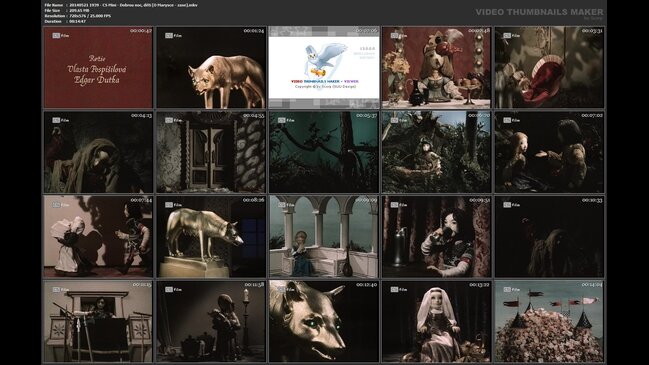
Task: Select the puppet on balcony with spears thumbnail
Action: point(98,322)
